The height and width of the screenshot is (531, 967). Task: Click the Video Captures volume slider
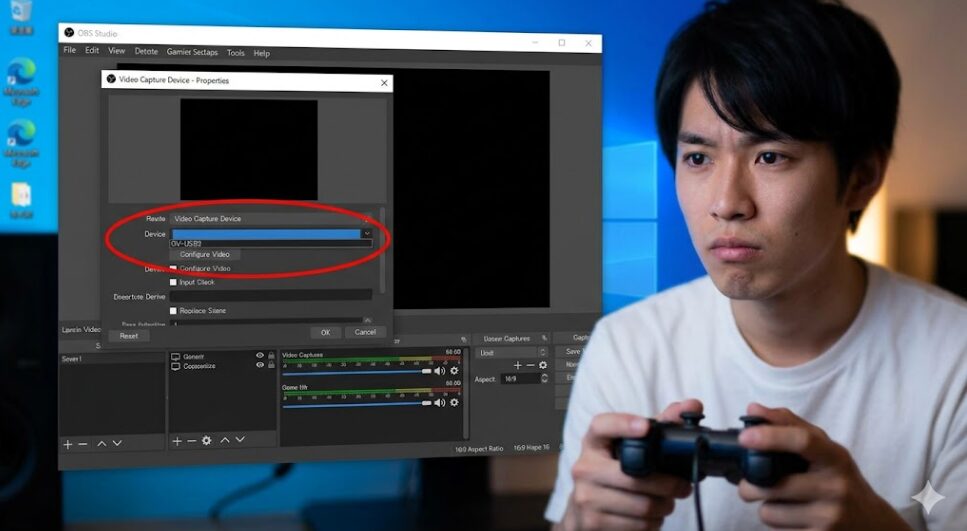[357, 372]
